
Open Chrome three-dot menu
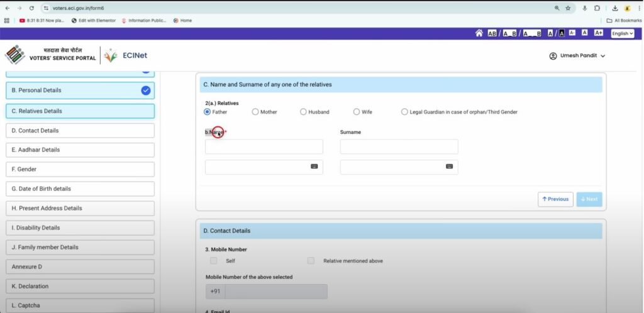tap(639, 8)
